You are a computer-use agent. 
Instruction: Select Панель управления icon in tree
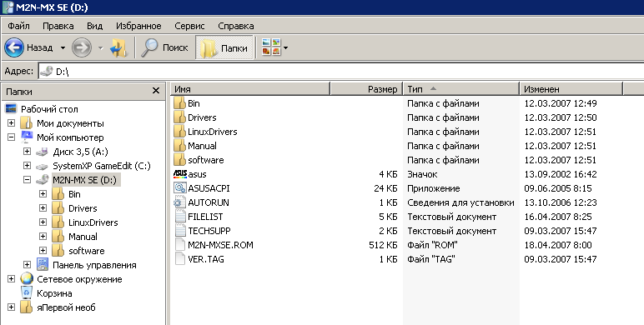(43, 265)
